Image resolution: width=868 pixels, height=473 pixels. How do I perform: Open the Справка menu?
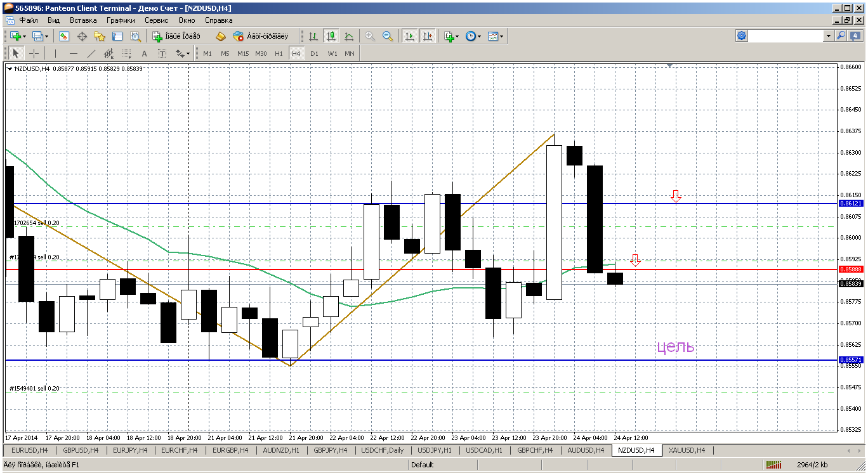(219, 20)
